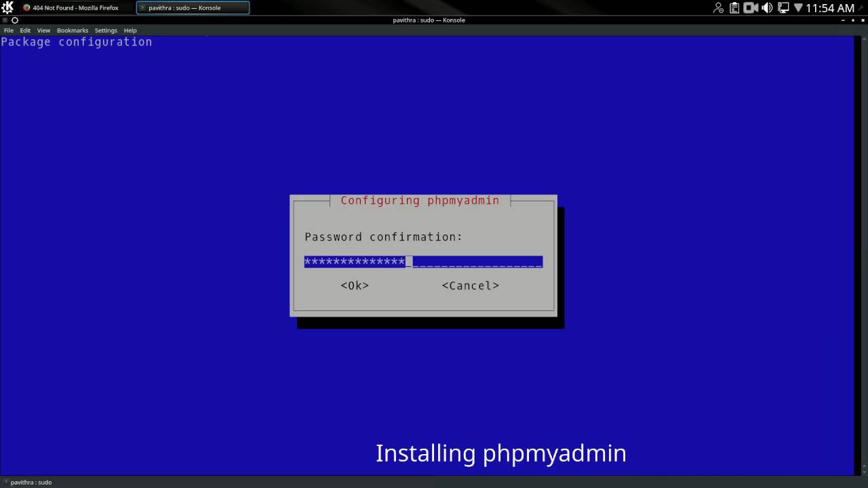This screenshot has height=488, width=868.
Task: Select the Konsole taskbar entry
Action: [x=193, y=7]
